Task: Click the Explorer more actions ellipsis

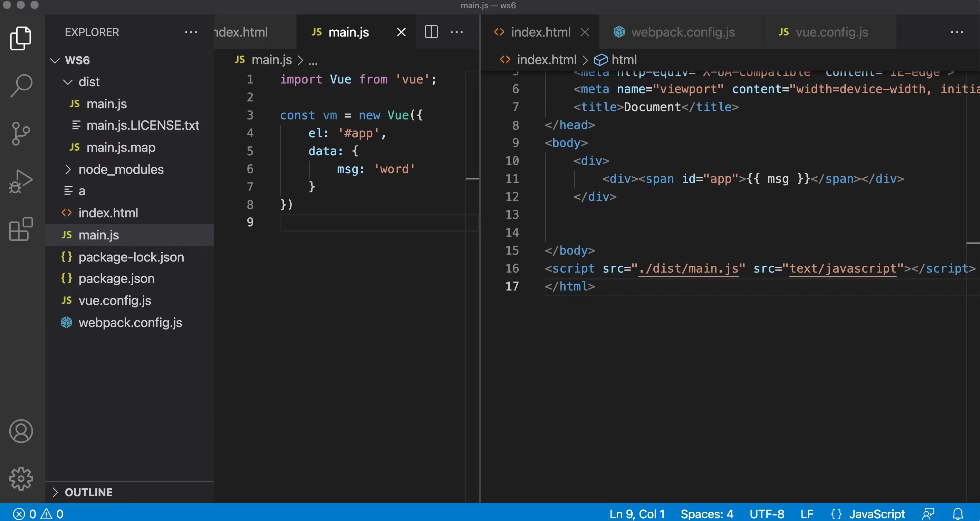Action: [191, 32]
